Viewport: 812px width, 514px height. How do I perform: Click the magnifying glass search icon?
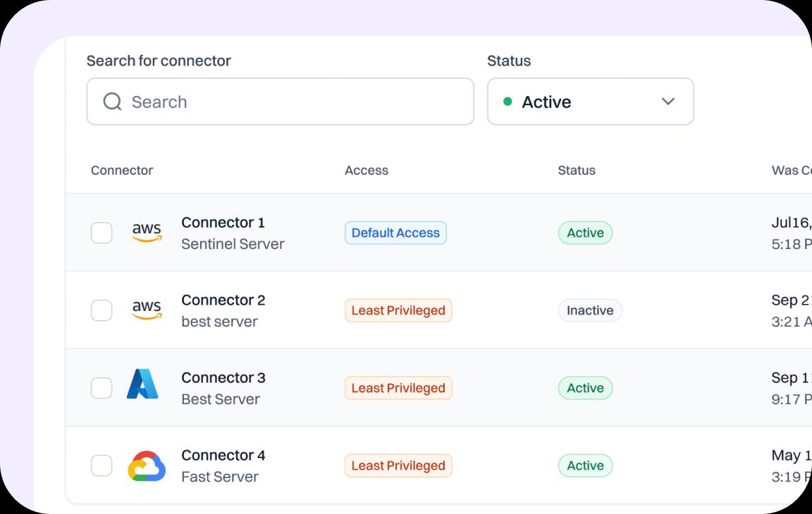[112, 102]
